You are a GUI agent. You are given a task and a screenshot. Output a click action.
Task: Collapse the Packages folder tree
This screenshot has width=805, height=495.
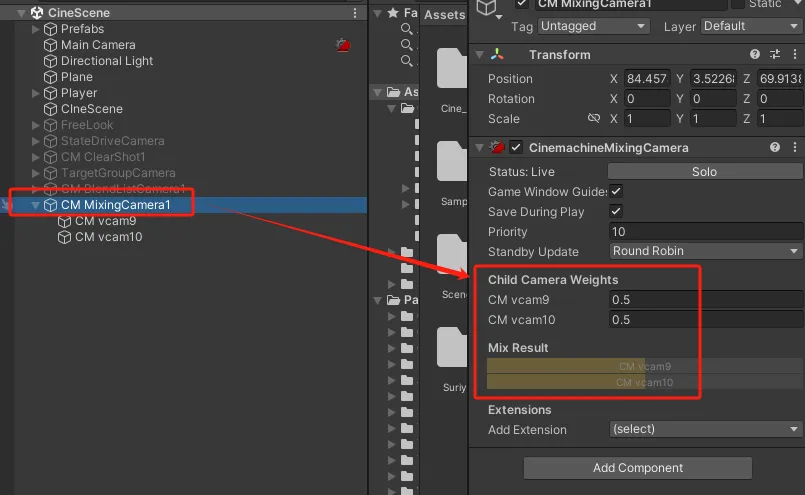pos(377,300)
